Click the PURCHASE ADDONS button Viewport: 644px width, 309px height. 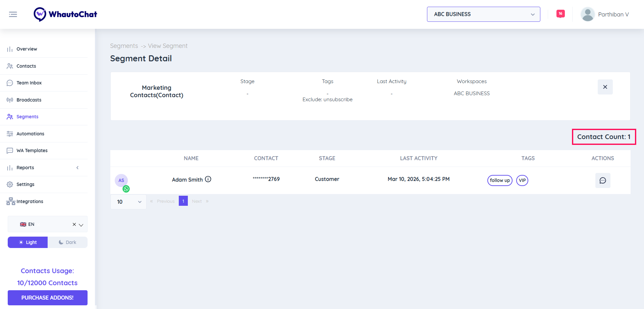[x=47, y=298]
